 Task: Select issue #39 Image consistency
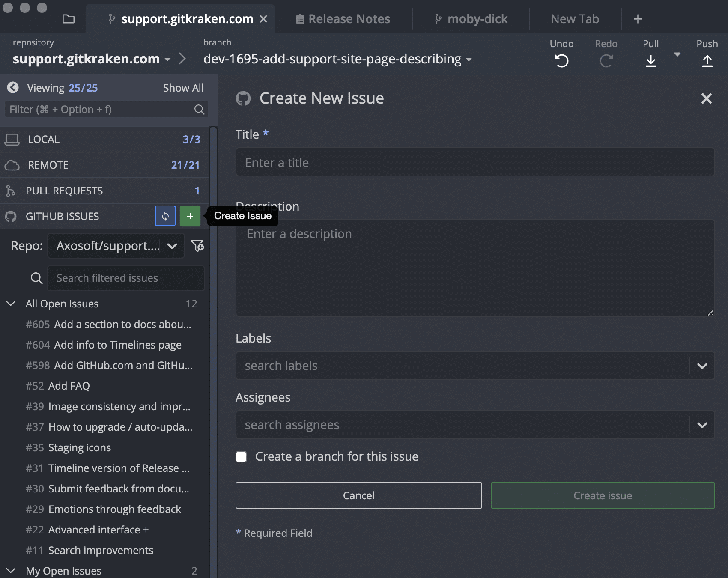[108, 406]
